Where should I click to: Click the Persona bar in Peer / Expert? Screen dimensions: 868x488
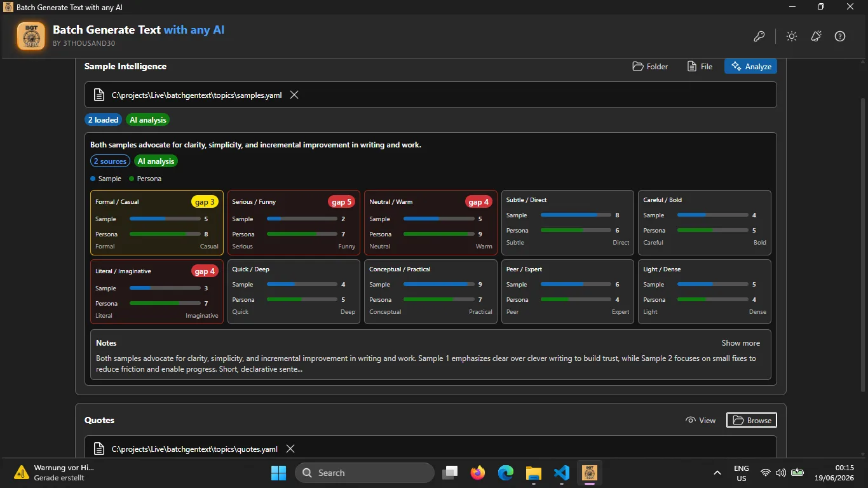pos(576,299)
